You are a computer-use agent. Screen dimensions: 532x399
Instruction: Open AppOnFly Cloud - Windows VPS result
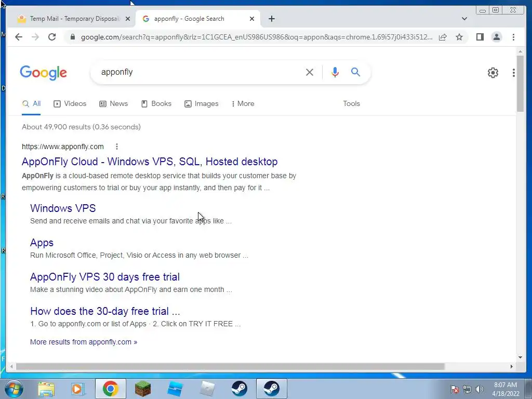[x=150, y=162]
